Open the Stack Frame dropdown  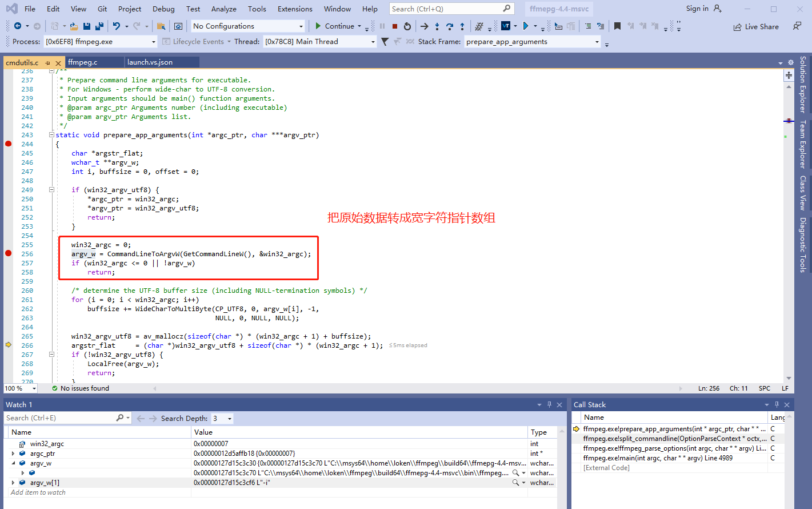(597, 42)
